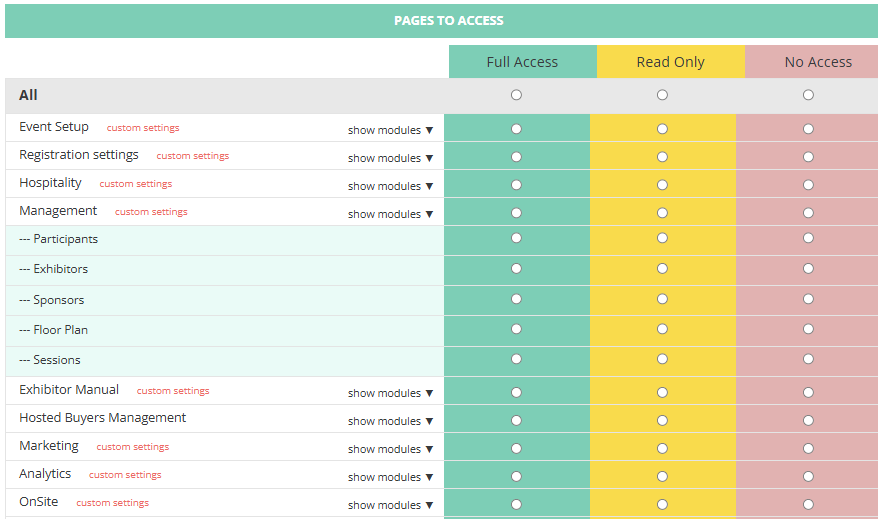
Task: Expand show modules for Event Setup
Action: pos(390,130)
